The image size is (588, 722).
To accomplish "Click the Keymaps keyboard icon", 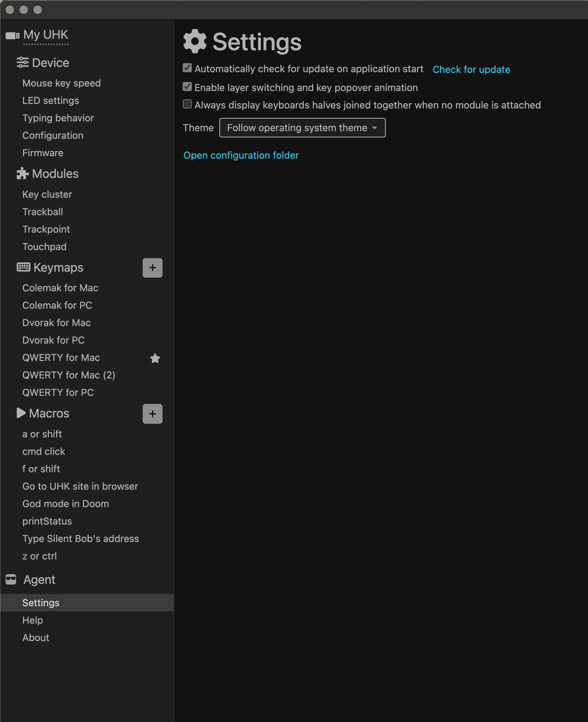I will [23, 267].
